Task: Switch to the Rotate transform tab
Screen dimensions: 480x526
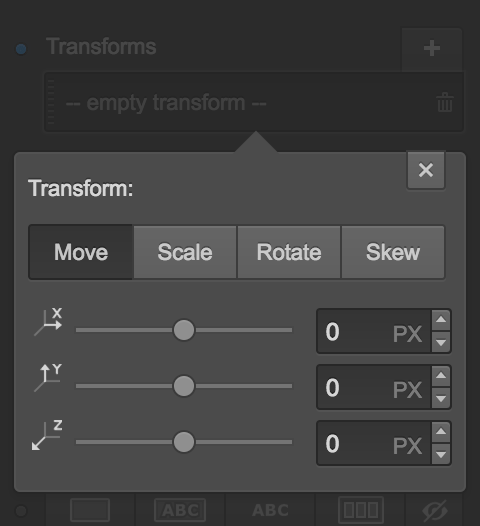Action: 289,252
